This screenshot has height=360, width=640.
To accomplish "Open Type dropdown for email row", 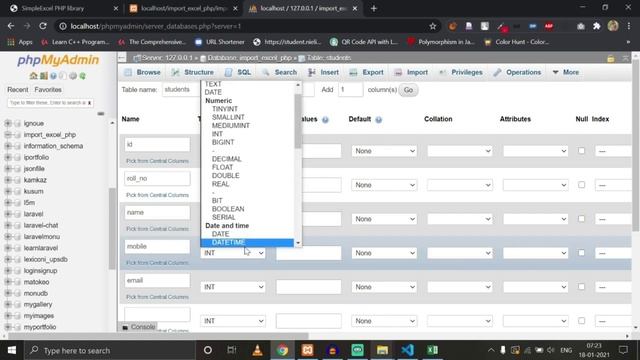I will pyautogui.click(x=233, y=287).
